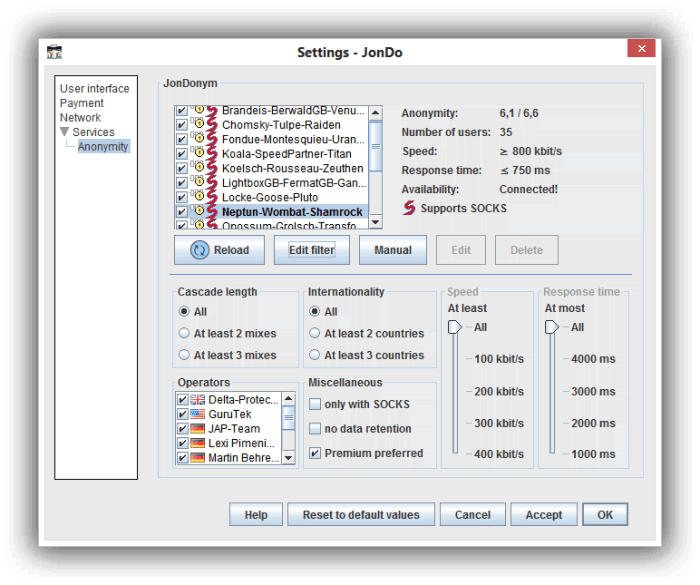
Task: Click cascade list scroll up arrow
Action: tap(375, 112)
